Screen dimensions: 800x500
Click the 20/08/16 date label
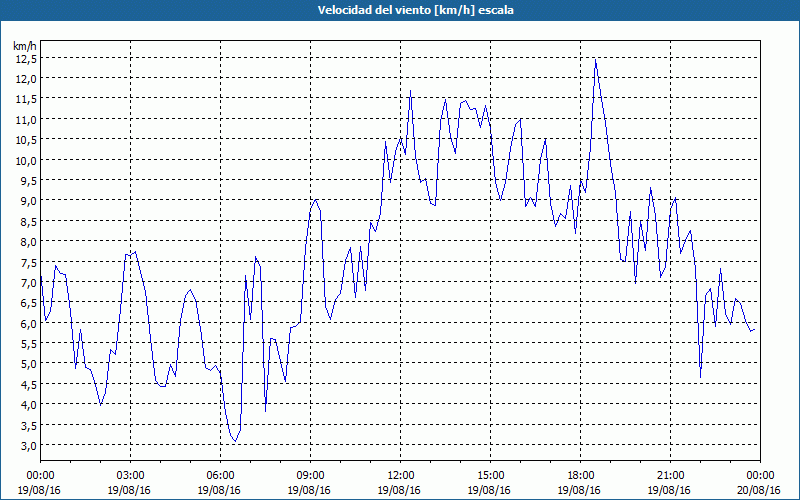[x=760, y=490]
